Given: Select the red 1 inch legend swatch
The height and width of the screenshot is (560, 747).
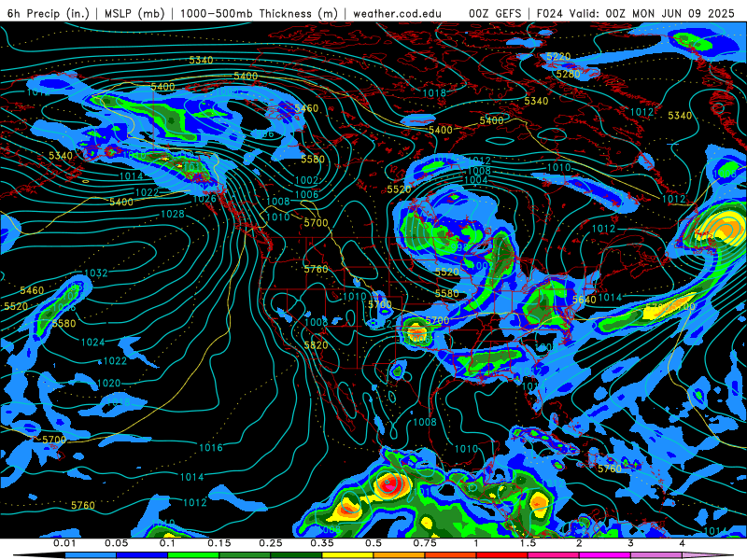Looking at the screenshot, I should tap(502, 555).
